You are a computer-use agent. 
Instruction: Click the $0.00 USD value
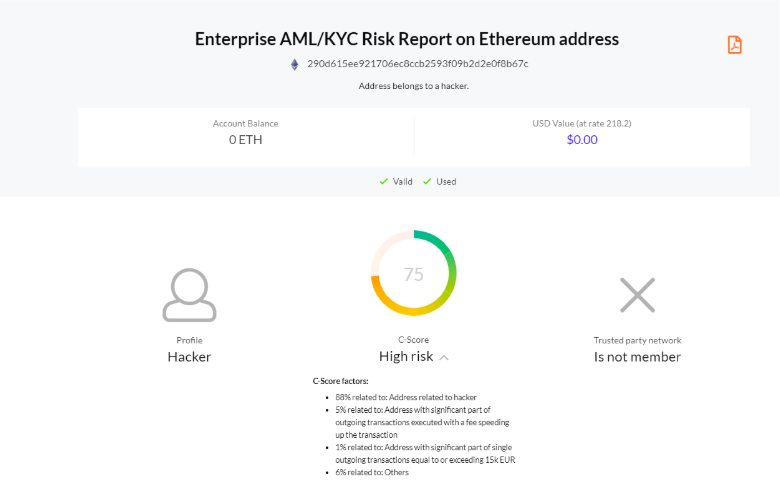tap(582, 140)
